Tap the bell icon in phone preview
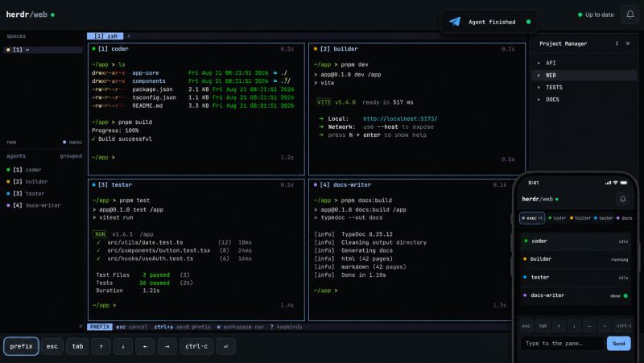644x363 pixels. (622, 199)
